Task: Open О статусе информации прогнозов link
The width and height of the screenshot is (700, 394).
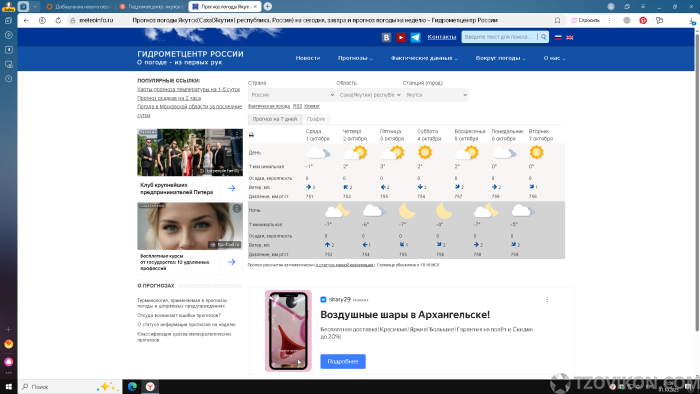Action: (x=186, y=324)
